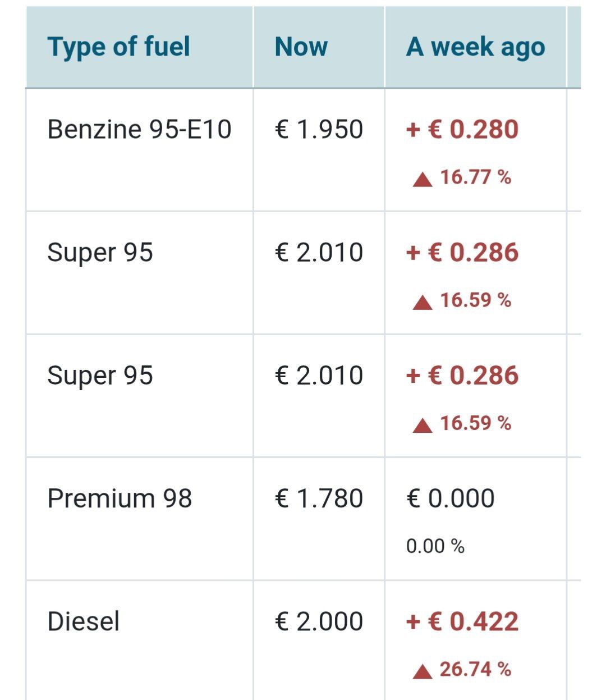Select the "Now" column header
The width and height of the screenshot is (606, 700).
[301, 47]
